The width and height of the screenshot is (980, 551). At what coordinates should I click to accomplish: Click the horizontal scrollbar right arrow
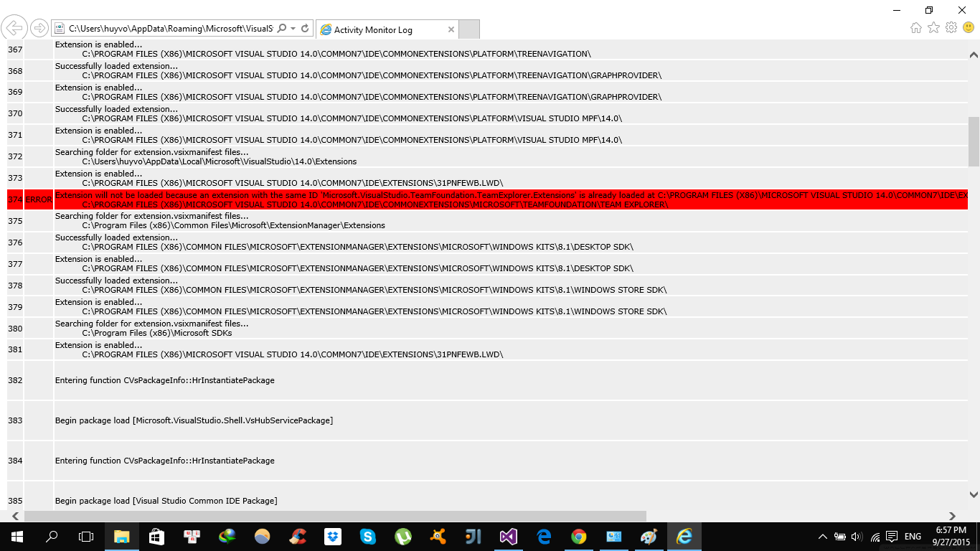[x=952, y=516]
